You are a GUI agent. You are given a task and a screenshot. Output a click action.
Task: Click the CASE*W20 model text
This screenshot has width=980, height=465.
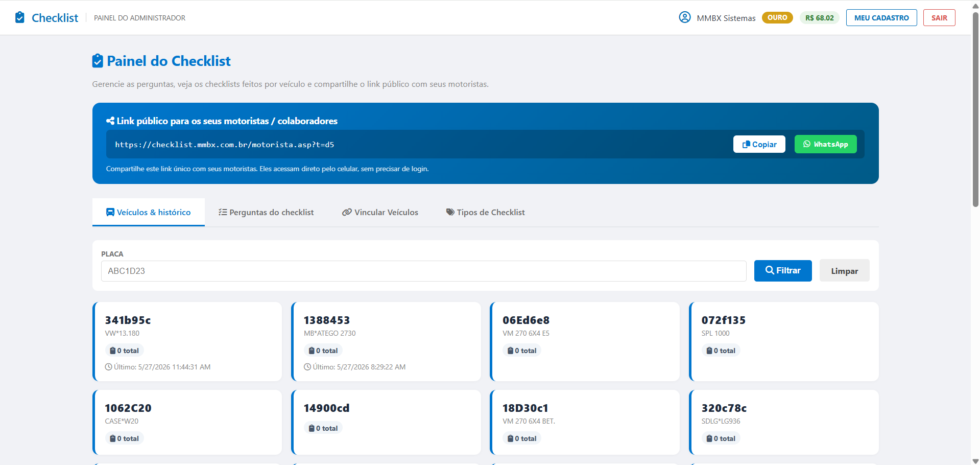click(x=122, y=421)
